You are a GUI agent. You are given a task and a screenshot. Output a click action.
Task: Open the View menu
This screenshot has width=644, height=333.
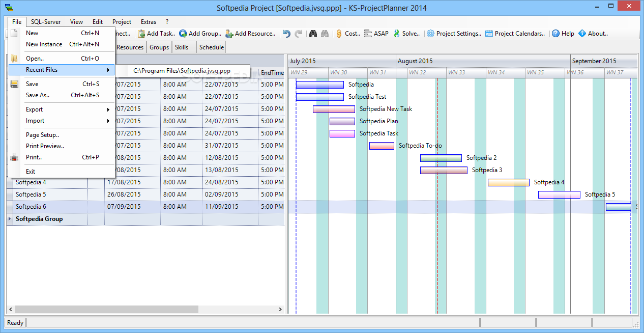77,22
